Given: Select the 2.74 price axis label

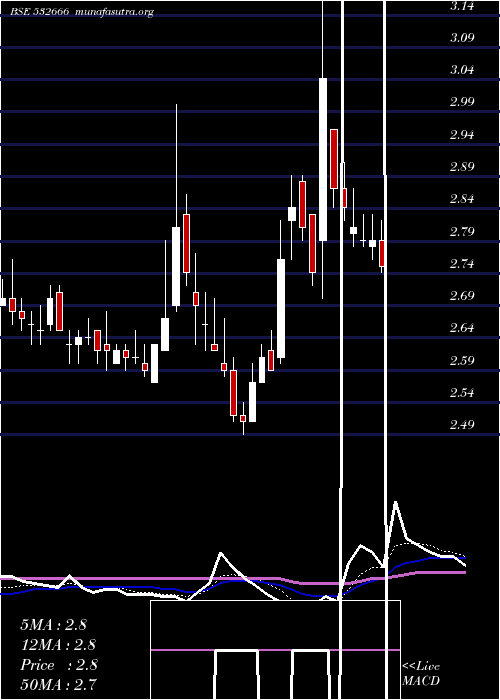Looking at the screenshot, I should [462, 264].
